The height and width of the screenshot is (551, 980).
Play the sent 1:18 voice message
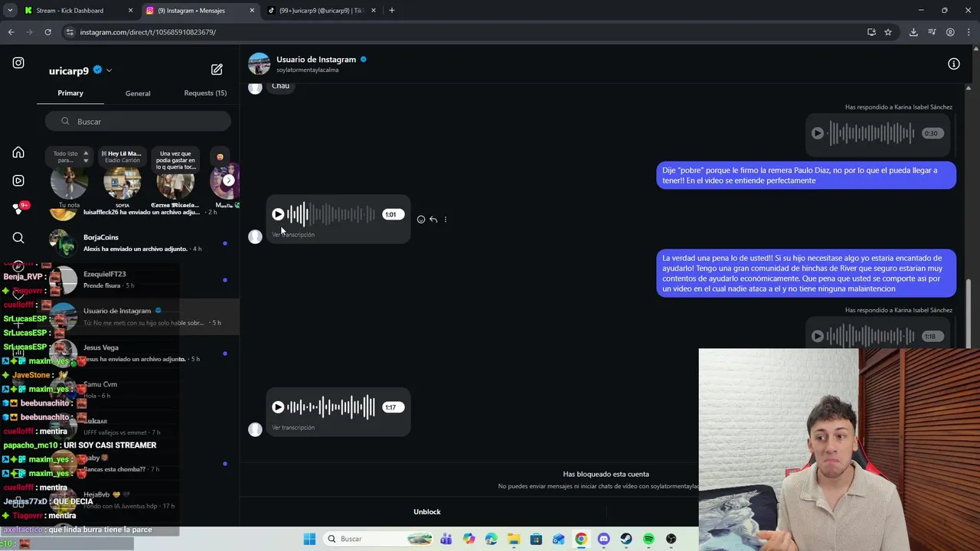pyautogui.click(x=818, y=336)
